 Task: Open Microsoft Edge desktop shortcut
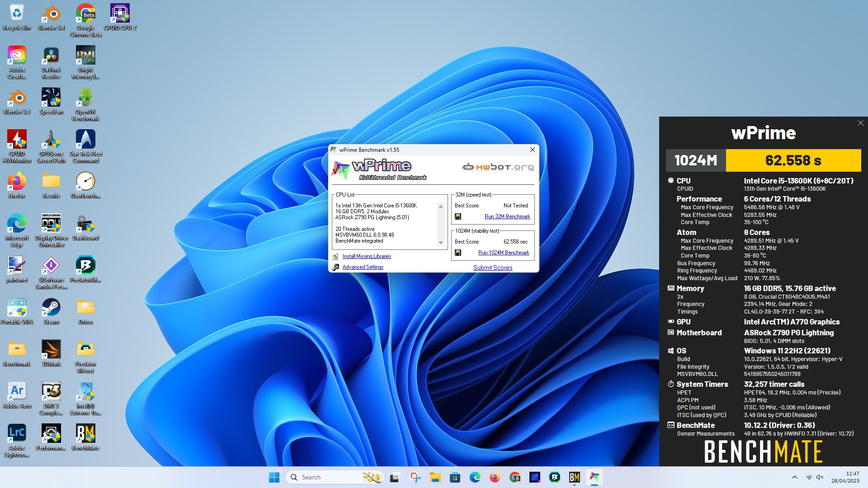coord(17,230)
